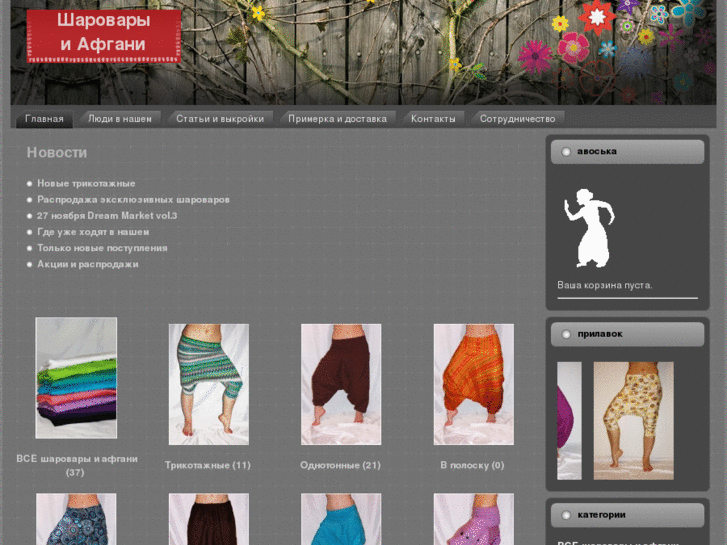This screenshot has height=545, width=727.
Task: Click the Новости heading
Action: click(57, 153)
